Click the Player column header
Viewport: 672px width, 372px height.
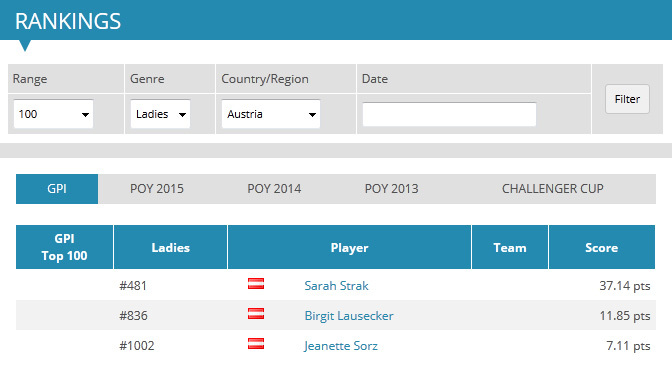349,247
